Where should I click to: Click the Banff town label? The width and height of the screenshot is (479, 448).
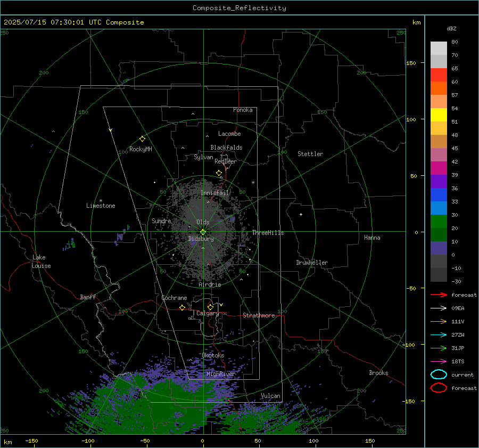coord(88,297)
